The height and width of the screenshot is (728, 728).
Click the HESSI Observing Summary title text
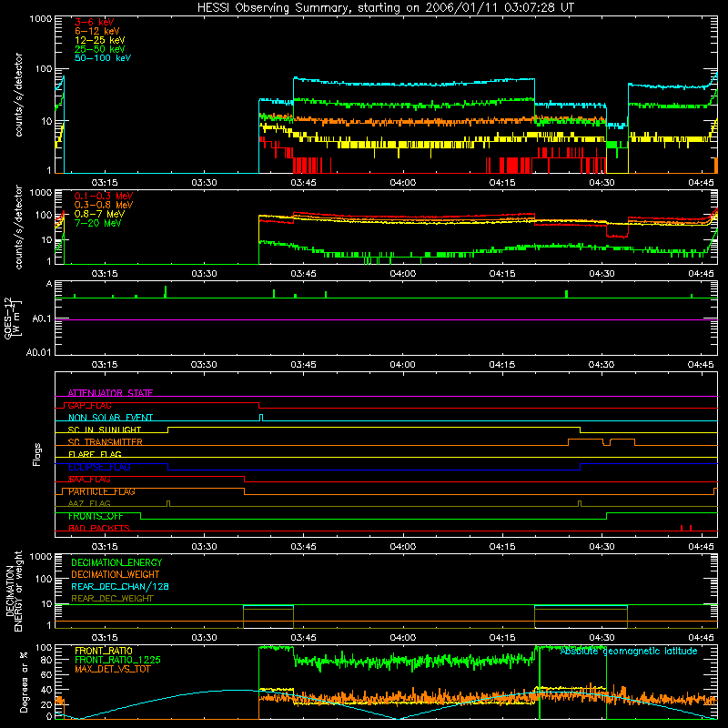386,8
